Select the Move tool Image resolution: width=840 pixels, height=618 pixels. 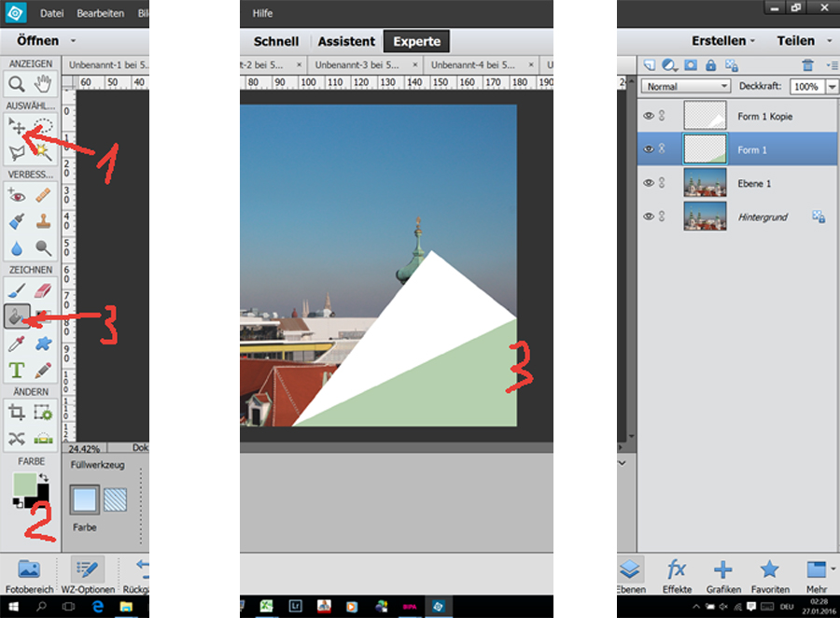click(x=17, y=127)
